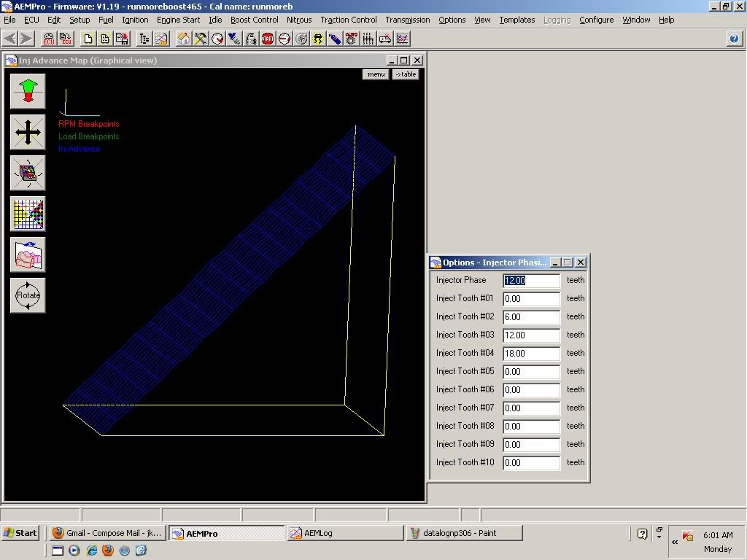Expand hidden tray icons with chevron
Viewport: 747px width, 560px height.
[x=675, y=542]
